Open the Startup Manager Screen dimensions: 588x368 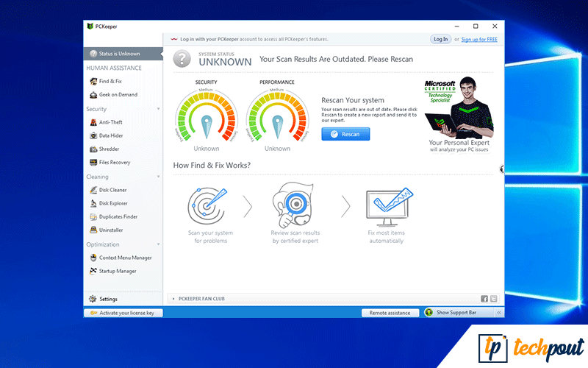click(x=118, y=271)
